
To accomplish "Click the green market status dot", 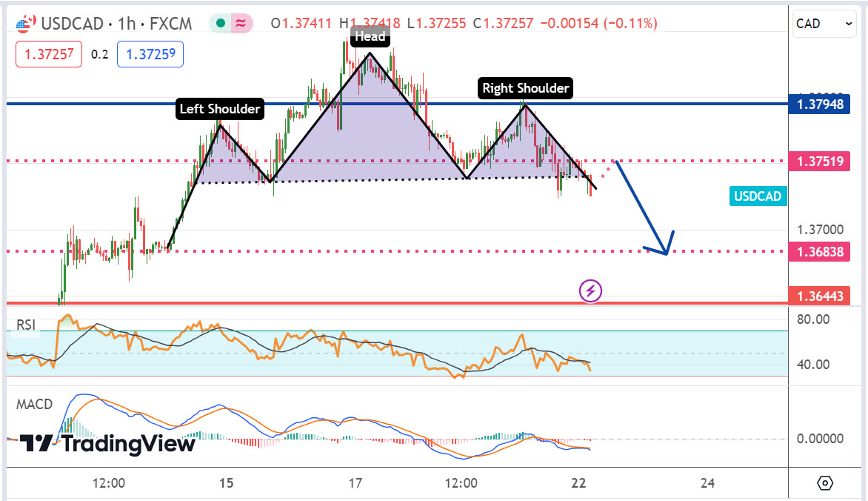I will point(221,24).
